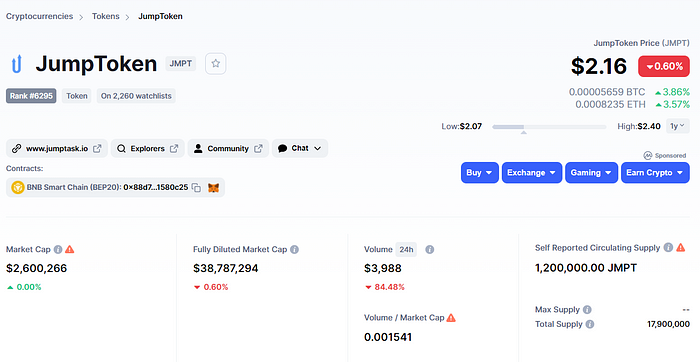The height and width of the screenshot is (362, 700).
Task: Show info for Fully Diluted Market Cap
Action: (294, 250)
